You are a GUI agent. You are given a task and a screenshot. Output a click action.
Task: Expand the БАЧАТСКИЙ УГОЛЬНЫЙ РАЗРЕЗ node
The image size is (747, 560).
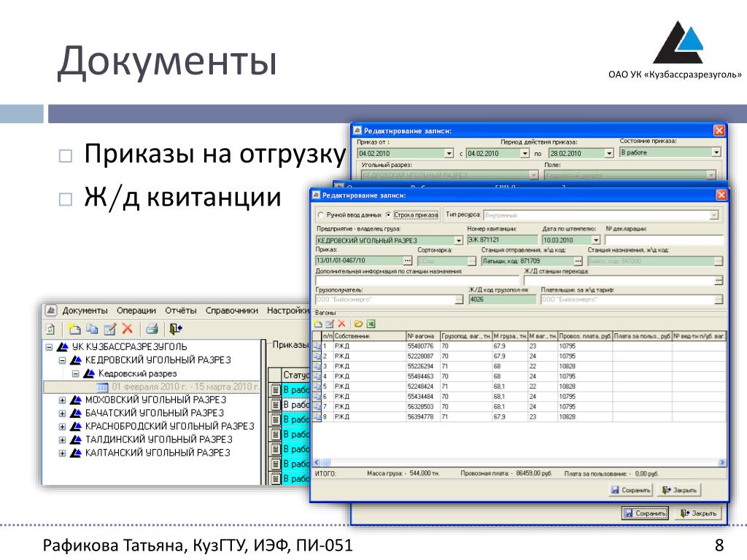[62, 413]
